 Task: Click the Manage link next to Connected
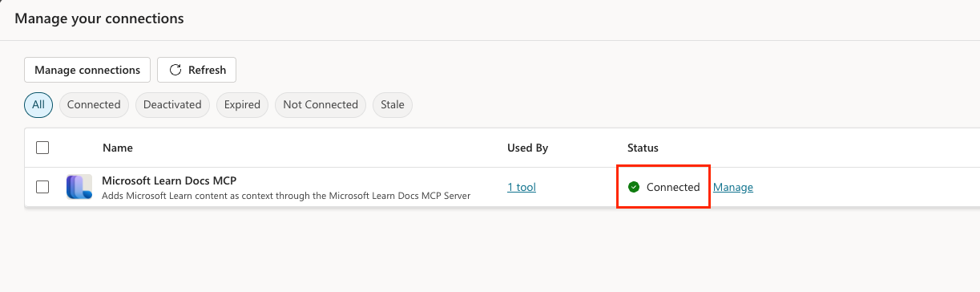[733, 187]
